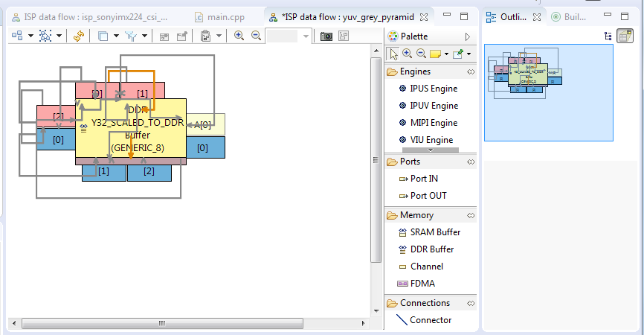Toggle the outline tree view button

click(x=608, y=36)
